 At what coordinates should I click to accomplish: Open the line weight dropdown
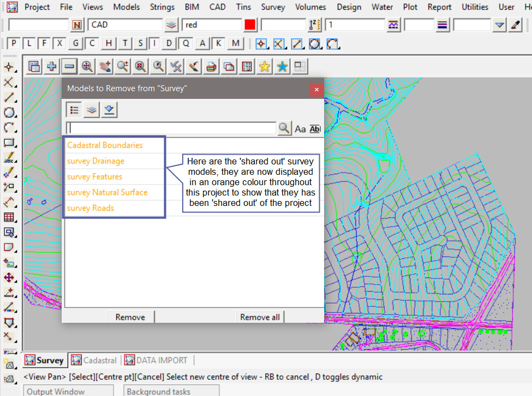tap(443, 25)
